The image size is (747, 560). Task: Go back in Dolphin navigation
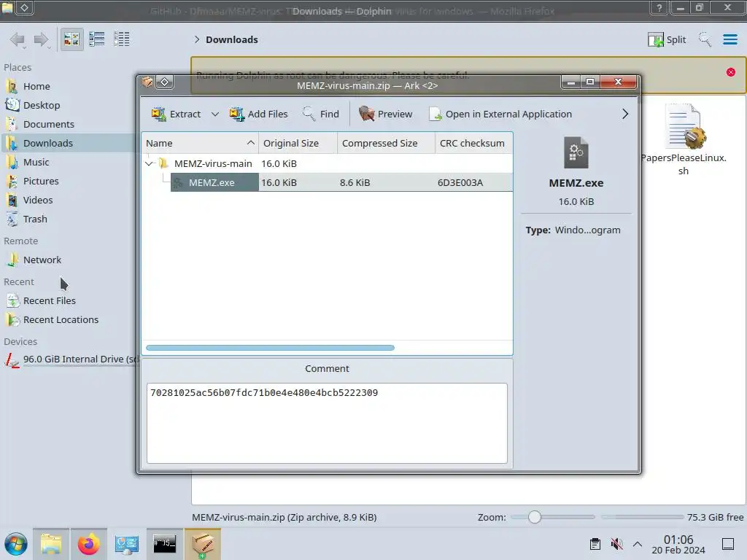(18, 39)
